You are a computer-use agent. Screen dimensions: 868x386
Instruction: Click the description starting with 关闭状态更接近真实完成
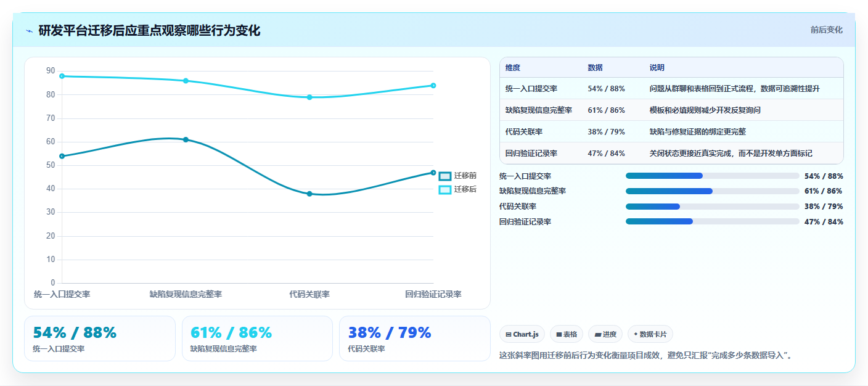tap(731, 154)
